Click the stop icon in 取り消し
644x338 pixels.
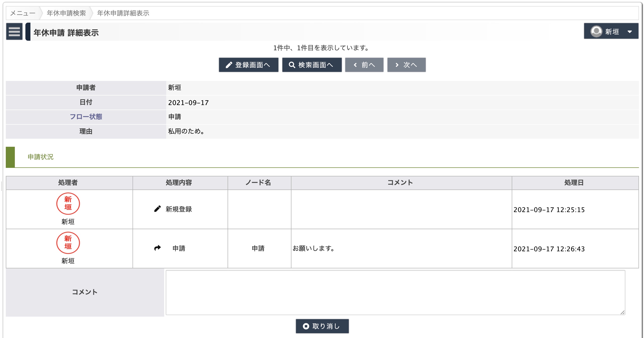click(x=306, y=326)
